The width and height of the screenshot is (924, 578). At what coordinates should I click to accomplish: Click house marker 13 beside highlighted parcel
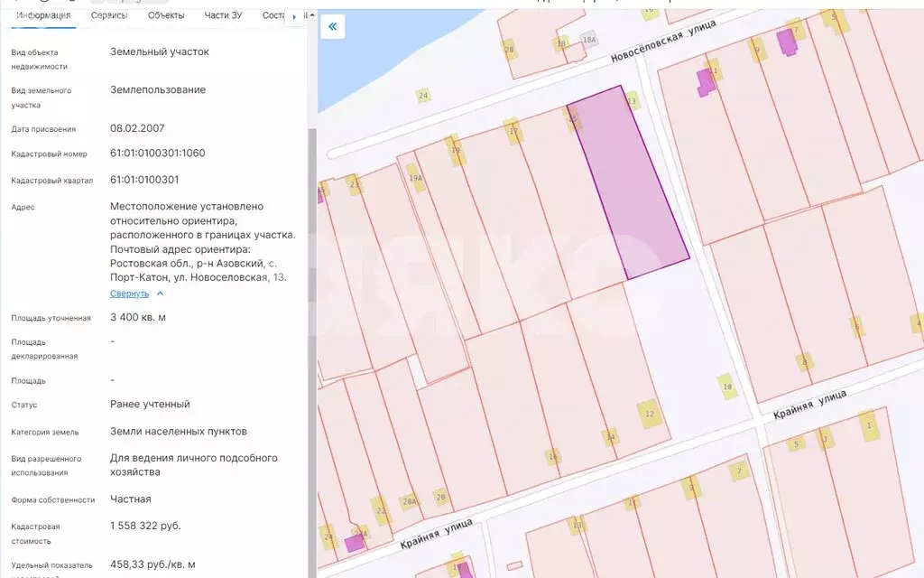coord(633,101)
